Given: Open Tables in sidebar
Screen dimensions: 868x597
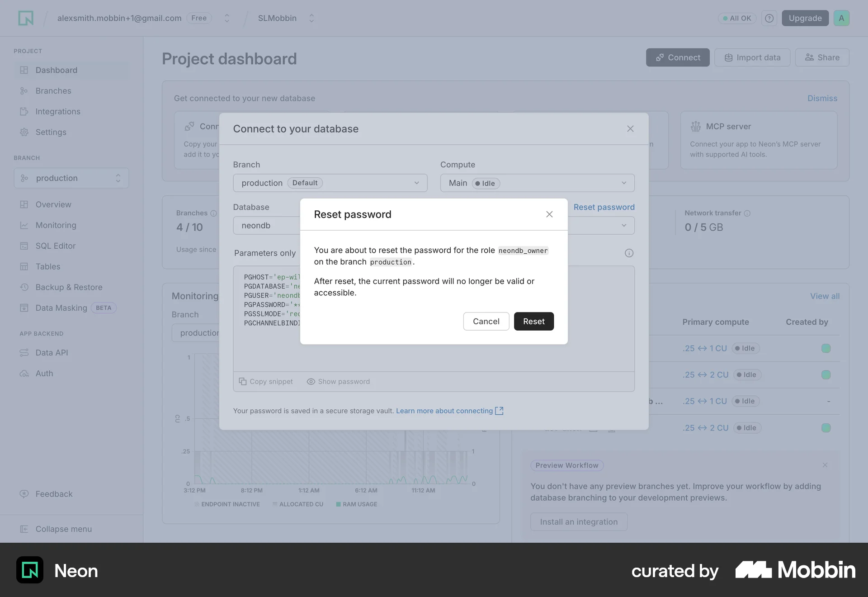Looking at the screenshot, I should click(71, 267).
